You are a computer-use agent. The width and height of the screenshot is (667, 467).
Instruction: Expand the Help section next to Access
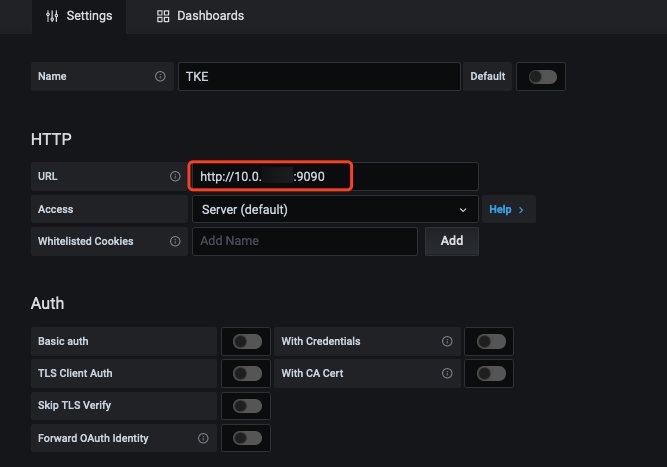pyautogui.click(x=507, y=210)
